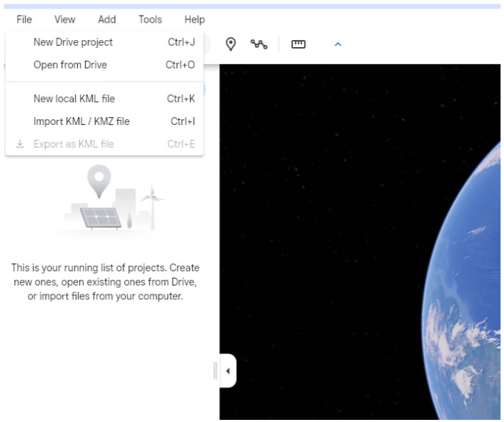Collapse the toolbar with the blue chevron
504x422 pixels.
(338, 44)
